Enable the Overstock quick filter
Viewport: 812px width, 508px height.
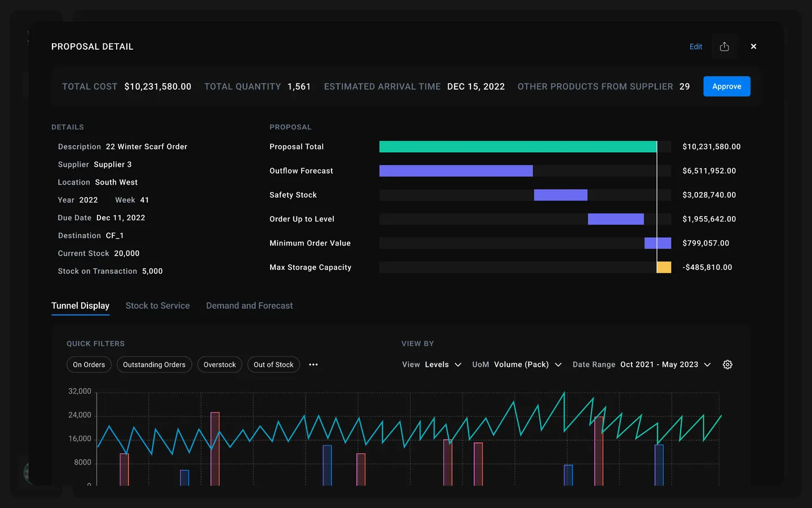pos(219,365)
